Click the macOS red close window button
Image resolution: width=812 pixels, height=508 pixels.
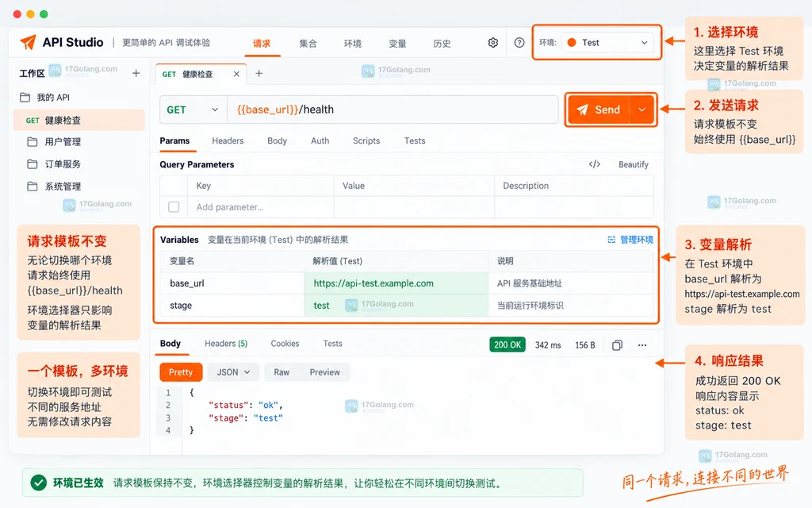tap(17, 14)
